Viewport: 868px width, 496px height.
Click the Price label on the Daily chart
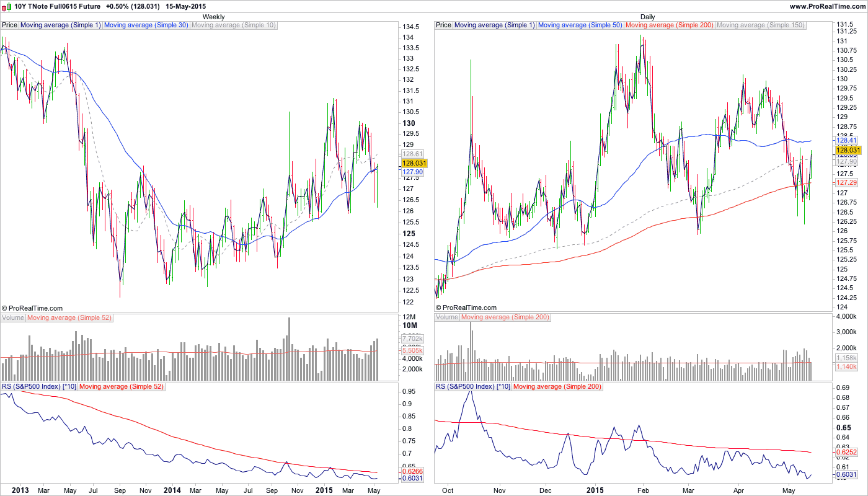click(x=443, y=25)
